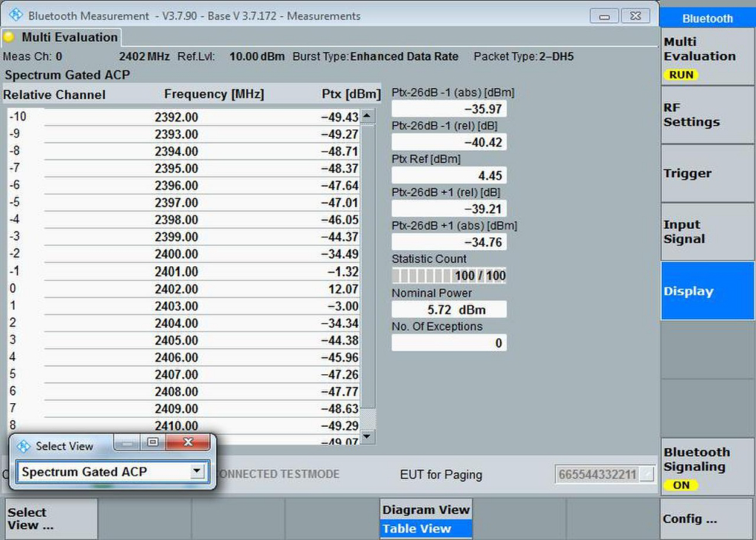
Task: Select the relative channel -5 cell
Action: [x=15, y=202]
